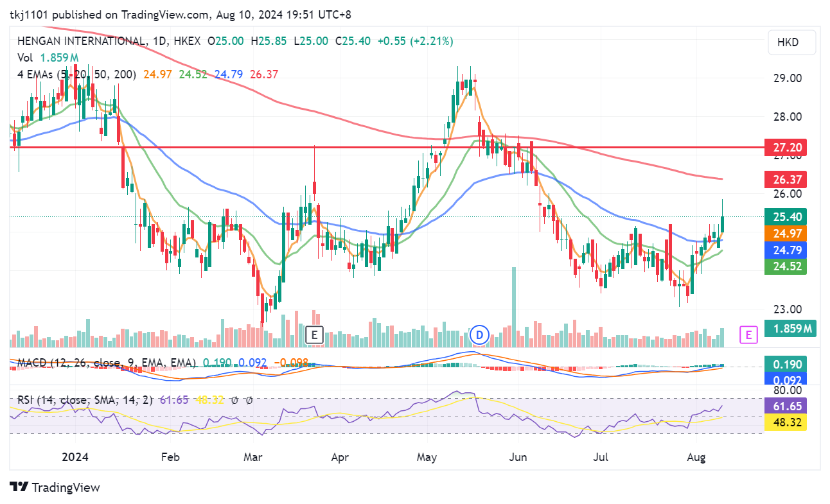Viewport: 830px width, 504px height.
Task: Click the 27.20 horizontal line price label
Action: click(x=786, y=148)
